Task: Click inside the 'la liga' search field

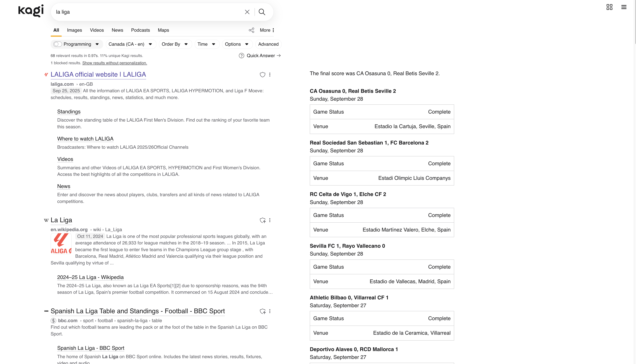Action: (x=148, y=12)
